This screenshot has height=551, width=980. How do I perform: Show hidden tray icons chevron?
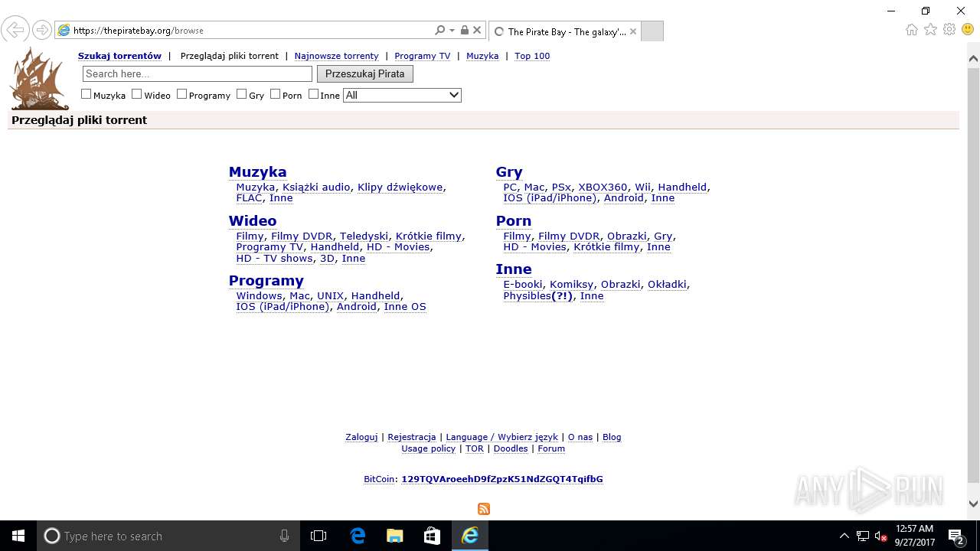844,536
